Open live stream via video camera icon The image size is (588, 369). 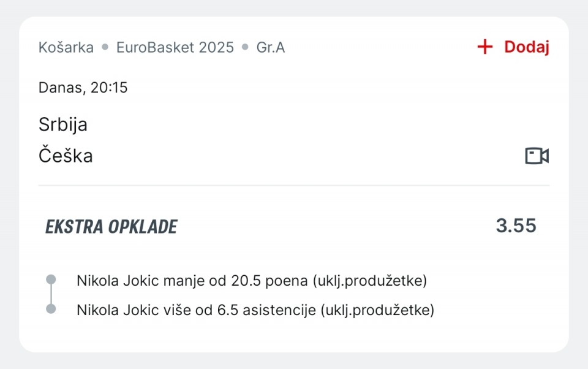tap(537, 156)
